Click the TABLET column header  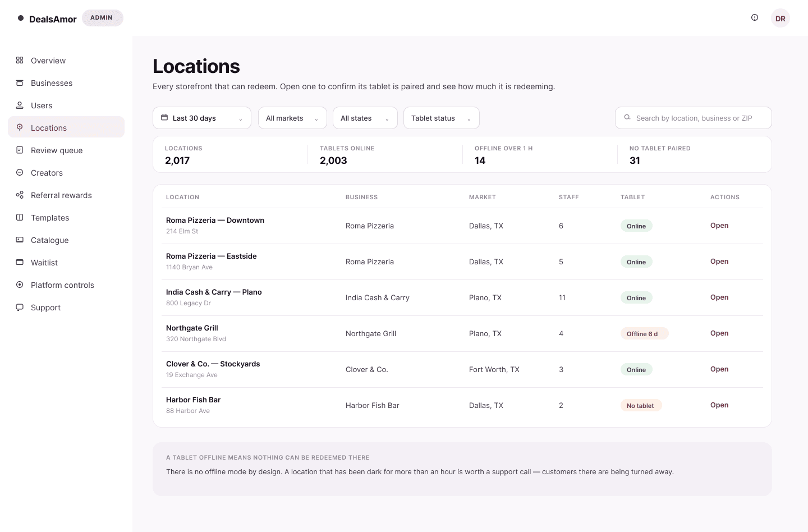click(x=633, y=197)
